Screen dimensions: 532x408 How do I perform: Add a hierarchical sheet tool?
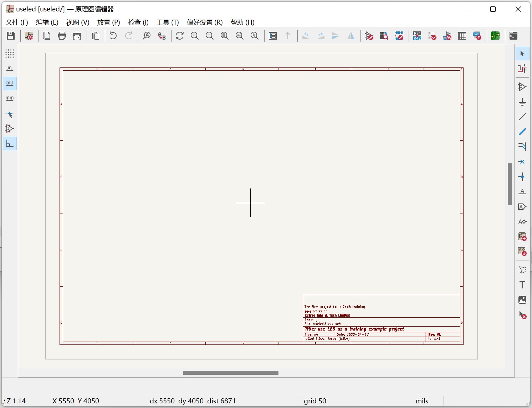[522, 237]
